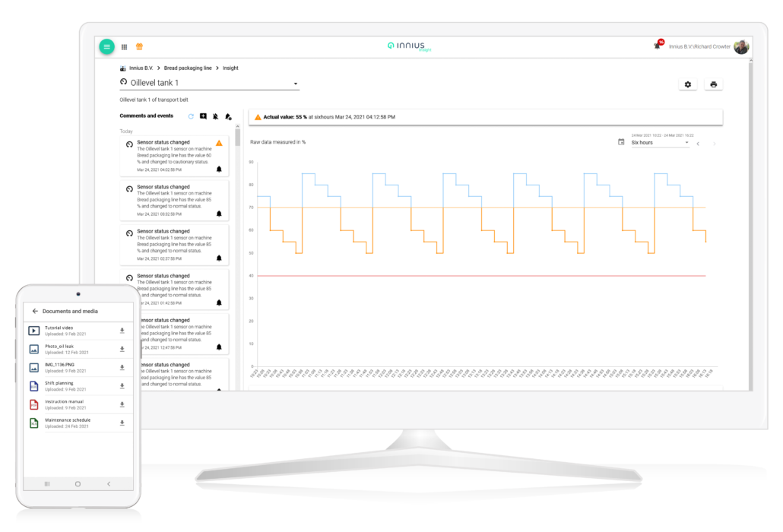Open Richard Crowter's profile avatar
Image resolution: width=783 pixels, height=532 pixels.
(741, 46)
